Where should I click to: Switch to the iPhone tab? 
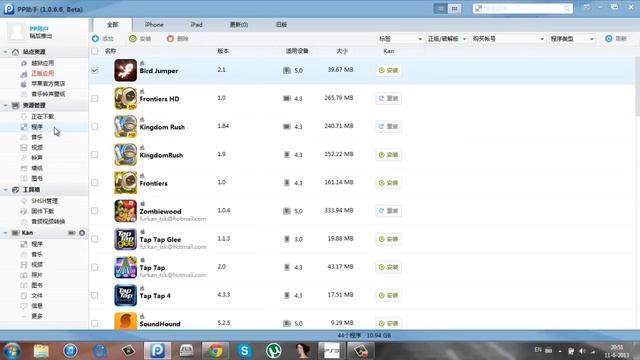(154, 24)
